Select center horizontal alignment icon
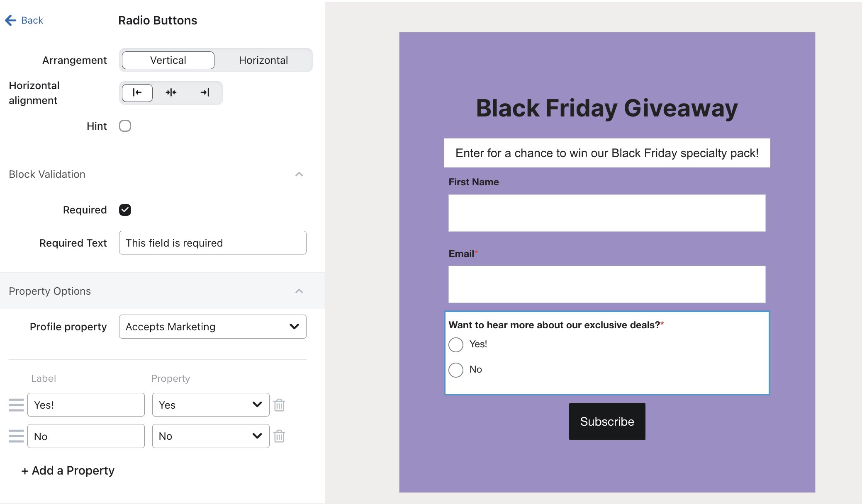The height and width of the screenshot is (504, 862). 171,92
